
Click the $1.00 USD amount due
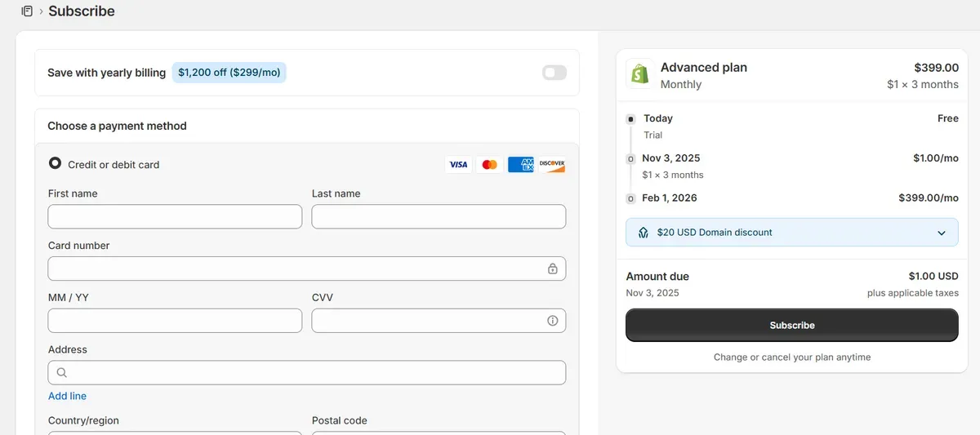[x=933, y=276]
